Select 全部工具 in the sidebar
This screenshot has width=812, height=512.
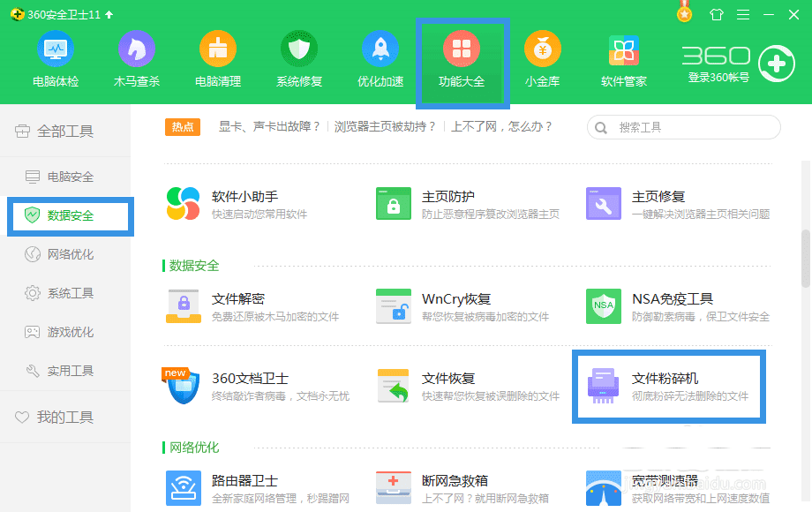(64, 131)
